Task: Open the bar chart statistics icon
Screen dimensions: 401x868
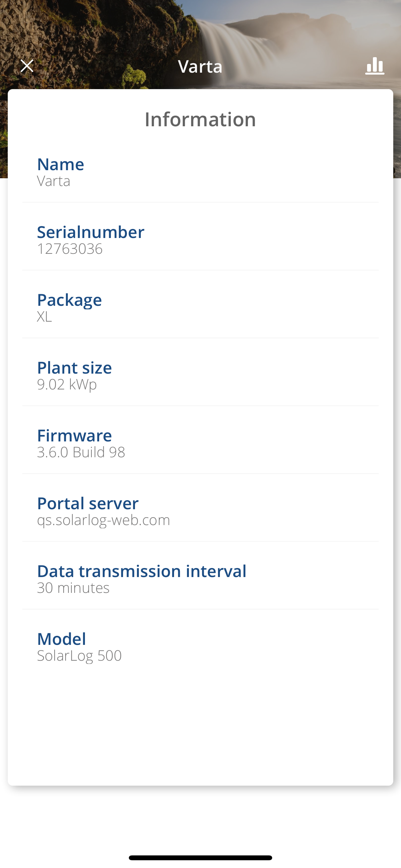Action: click(x=375, y=66)
